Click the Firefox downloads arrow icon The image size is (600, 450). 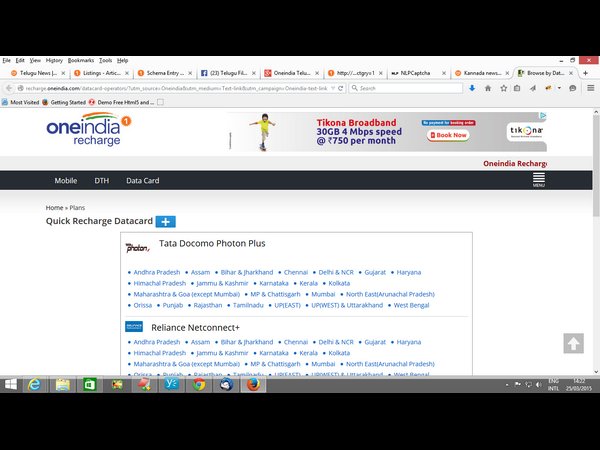pyautogui.click(x=472, y=88)
